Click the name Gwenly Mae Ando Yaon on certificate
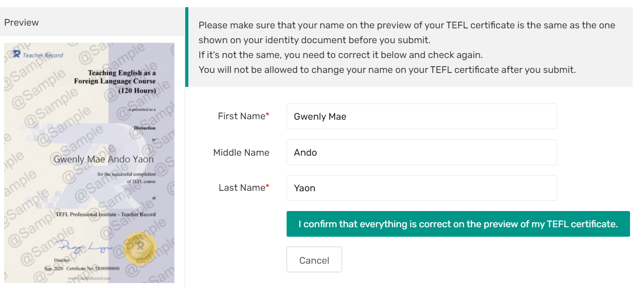The height and width of the screenshot is (288, 644). pos(103,159)
